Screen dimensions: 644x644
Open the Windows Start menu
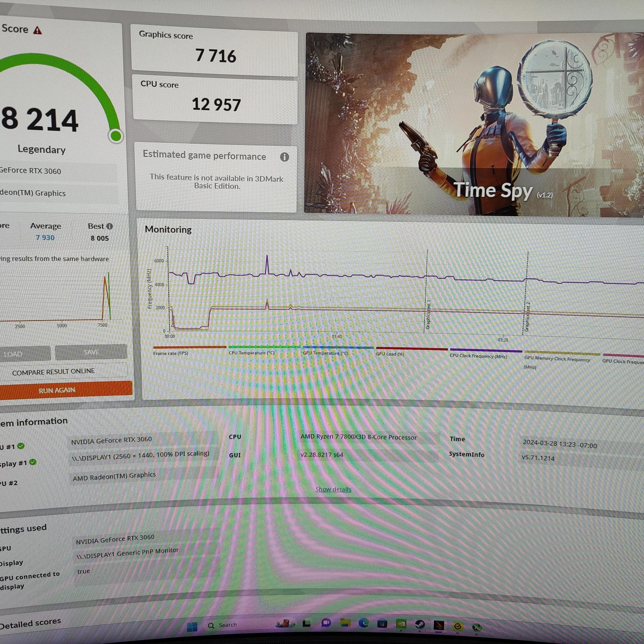point(192,627)
